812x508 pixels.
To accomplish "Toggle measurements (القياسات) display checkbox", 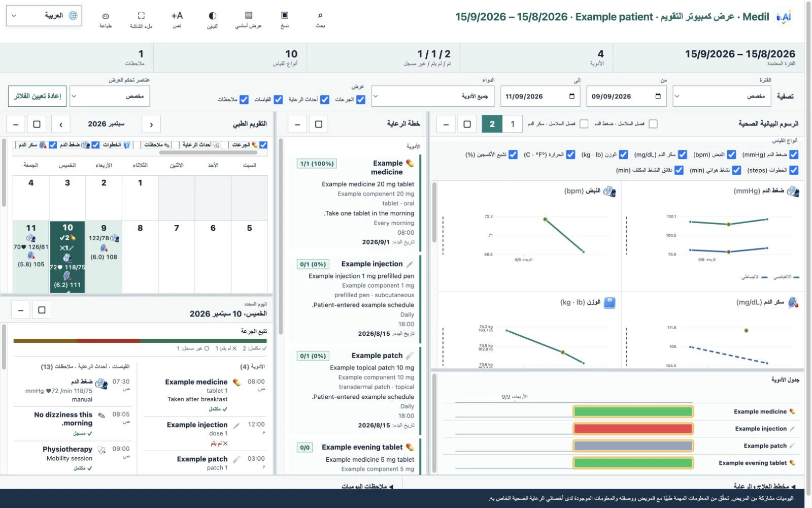I will click(278, 100).
